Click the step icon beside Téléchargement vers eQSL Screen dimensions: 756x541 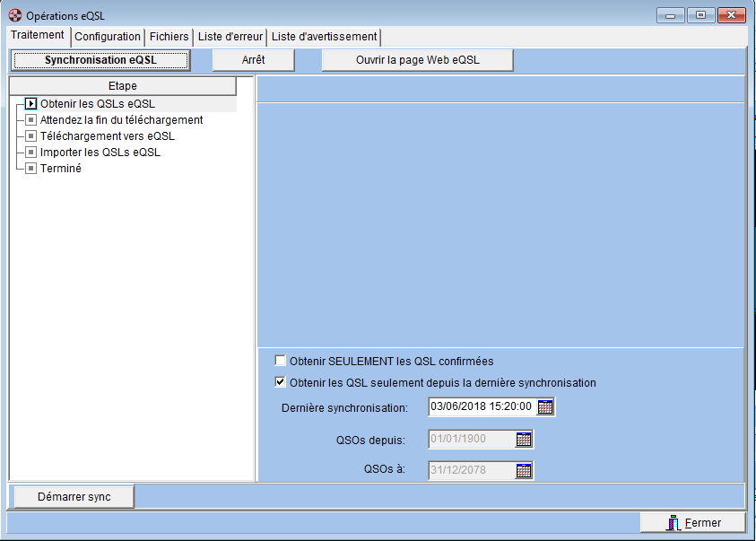pyautogui.click(x=30, y=136)
